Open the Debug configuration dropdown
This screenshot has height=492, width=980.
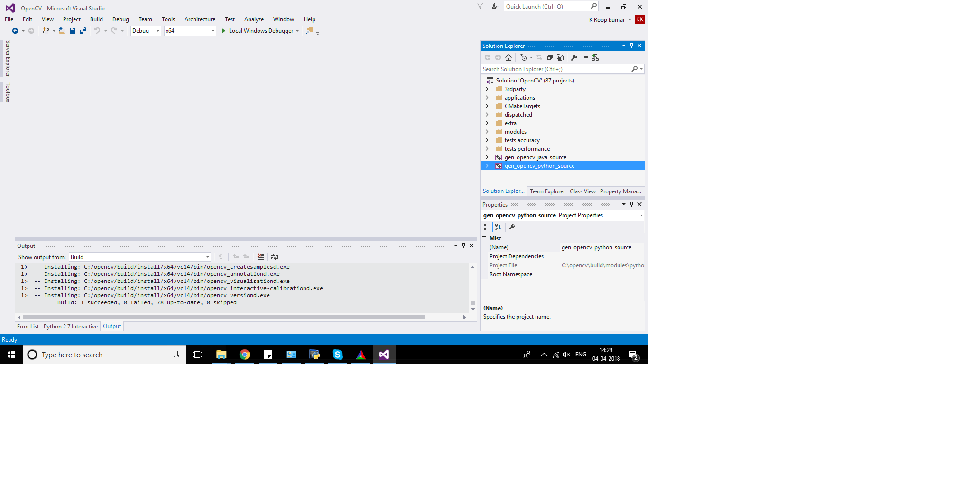coord(146,31)
